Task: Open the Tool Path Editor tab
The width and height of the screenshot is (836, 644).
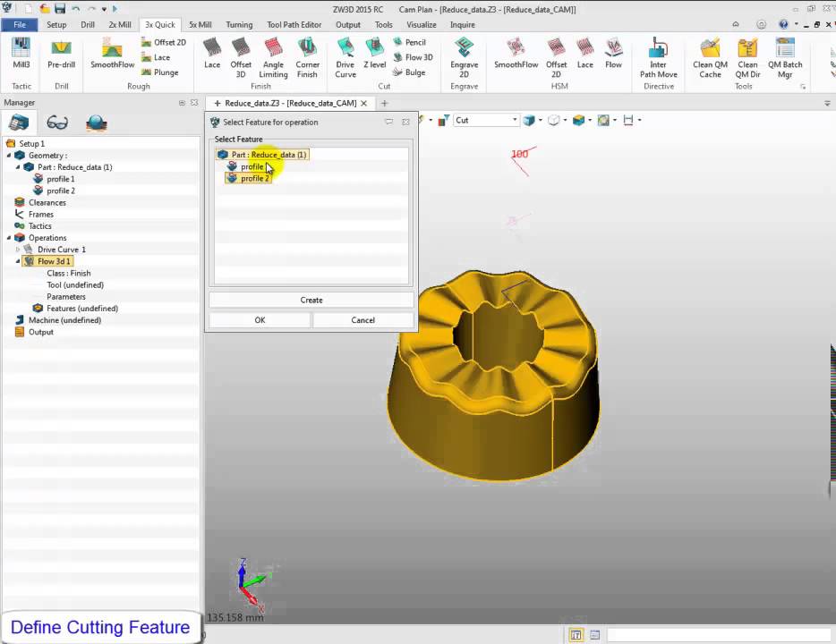Action: (294, 24)
